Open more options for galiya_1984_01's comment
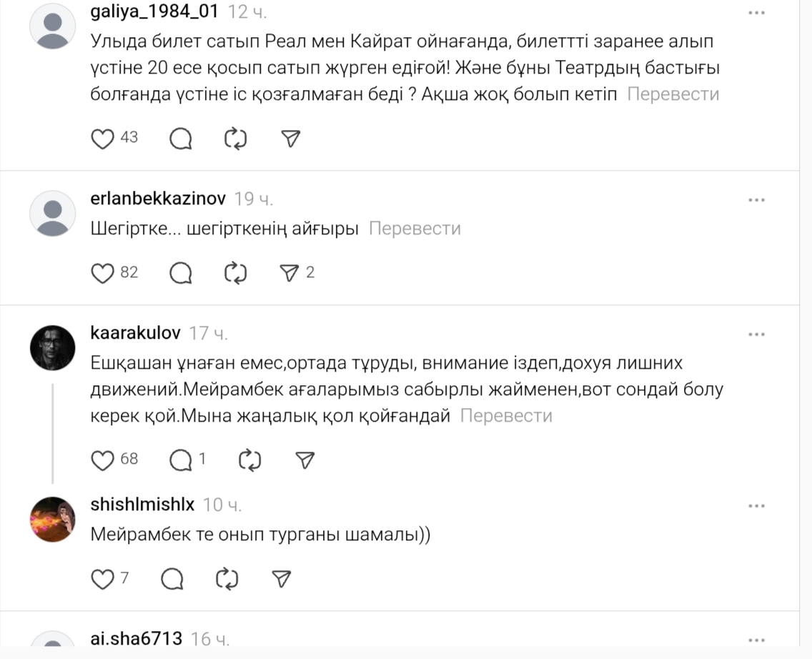812x659 pixels. click(x=756, y=13)
